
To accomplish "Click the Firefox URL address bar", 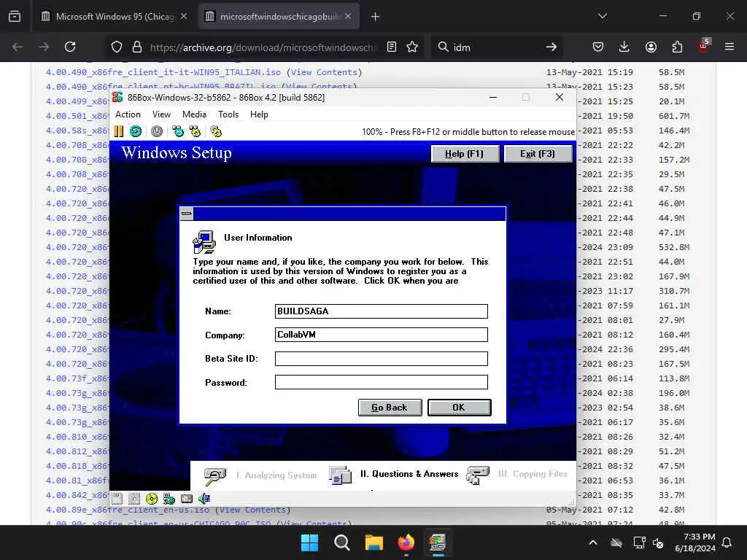I will (263, 47).
